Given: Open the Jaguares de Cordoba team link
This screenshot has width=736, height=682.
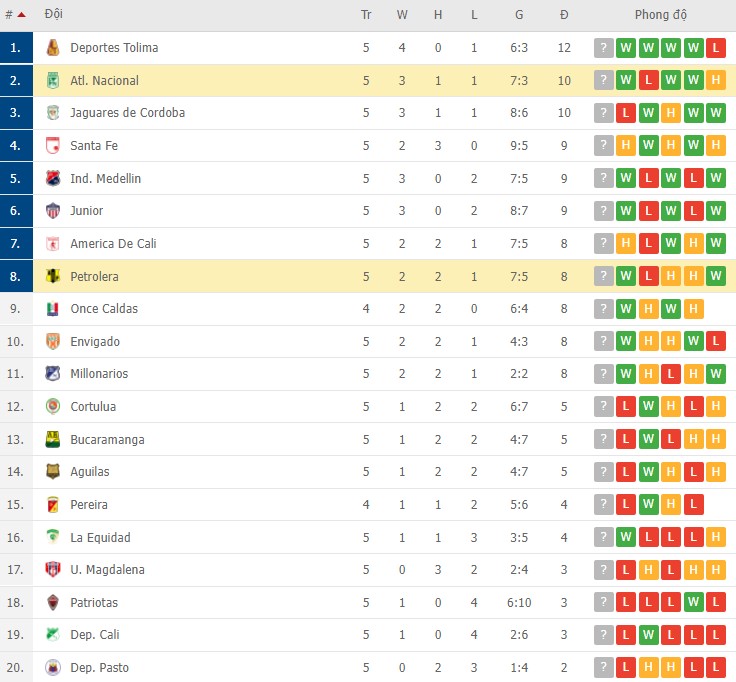Looking at the screenshot, I should coord(127,113).
